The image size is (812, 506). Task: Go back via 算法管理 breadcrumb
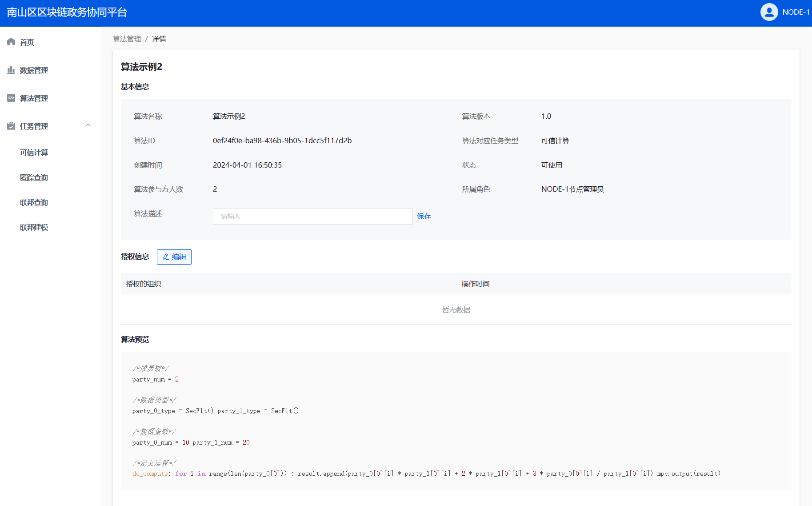point(127,39)
